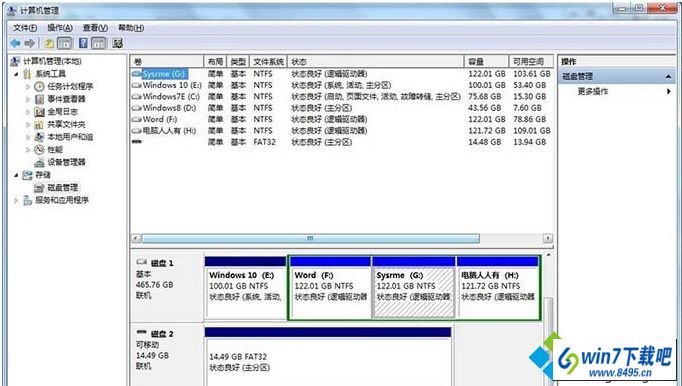Select the Word (F:) partition block
The width and height of the screenshot is (682, 386).
pos(330,288)
